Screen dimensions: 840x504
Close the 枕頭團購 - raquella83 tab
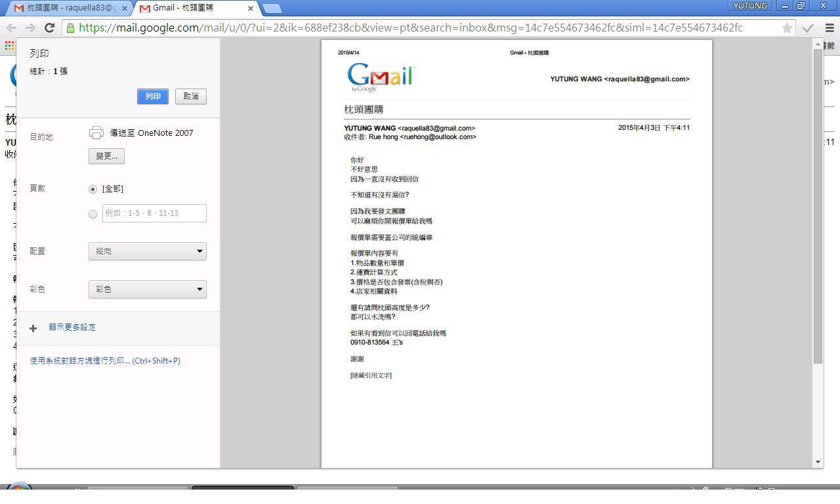(x=125, y=9)
